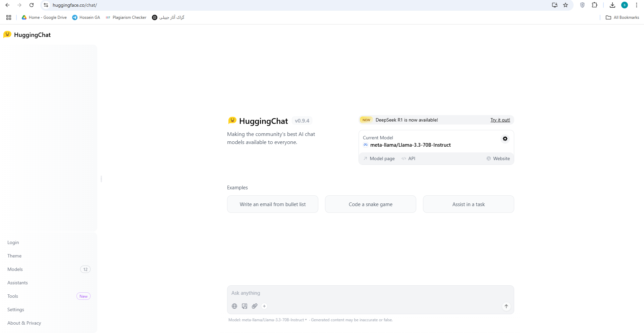644x333 pixels.
Task: Send message with up arrow button
Action: click(506, 306)
